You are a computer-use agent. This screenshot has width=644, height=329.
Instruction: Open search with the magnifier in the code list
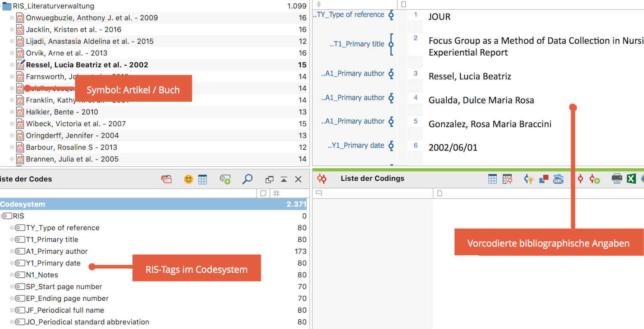pos(247,179)
